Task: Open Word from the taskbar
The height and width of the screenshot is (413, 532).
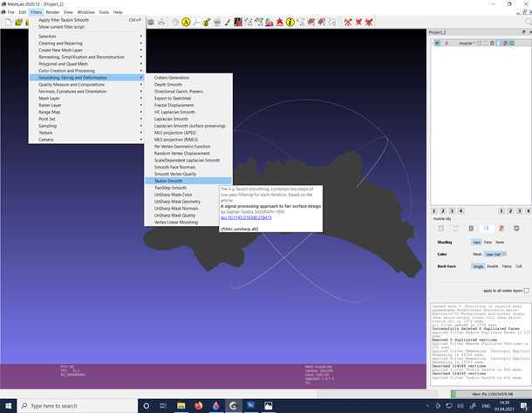Action: [x=250, y=406]
